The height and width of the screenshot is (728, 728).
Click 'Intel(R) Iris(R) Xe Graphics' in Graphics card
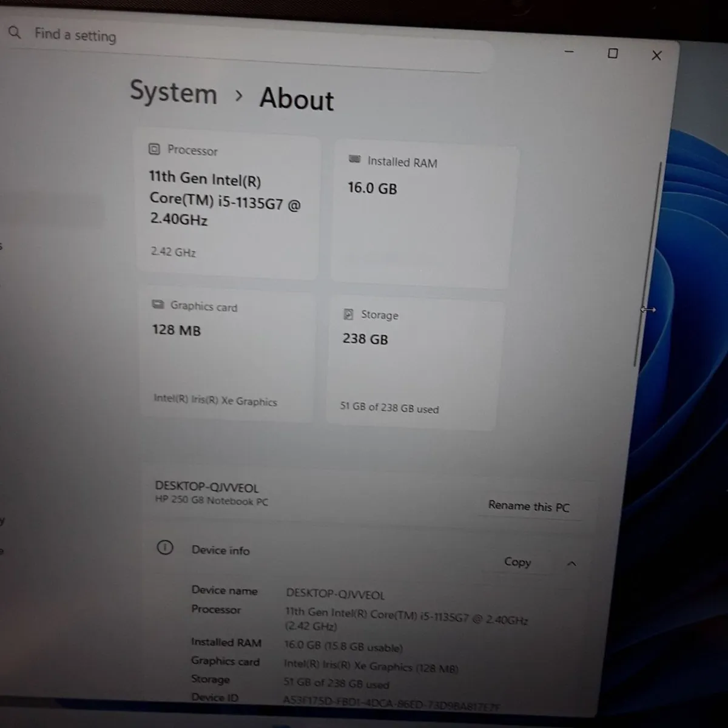click(x=215, y=400)
